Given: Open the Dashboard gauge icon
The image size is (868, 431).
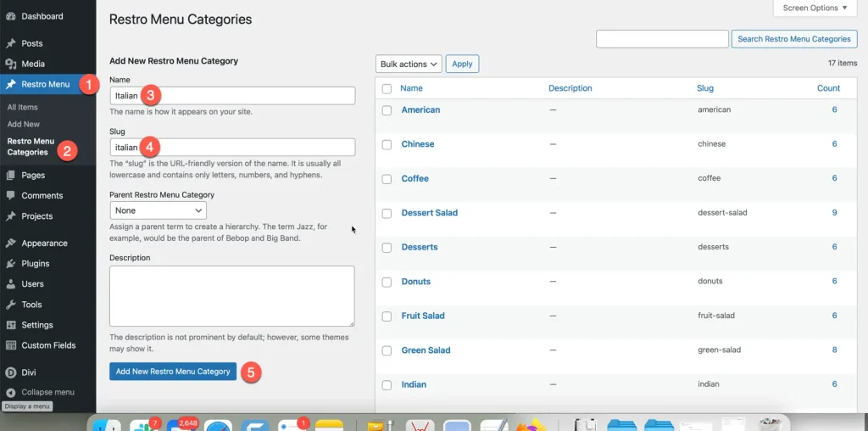Looking at the screenshot, I should click(10, 16).
